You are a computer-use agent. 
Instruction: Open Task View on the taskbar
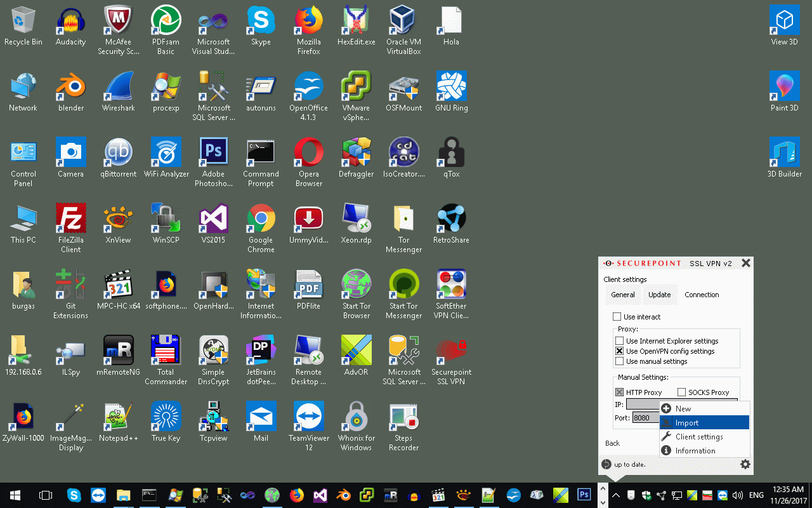pos(46,495)
